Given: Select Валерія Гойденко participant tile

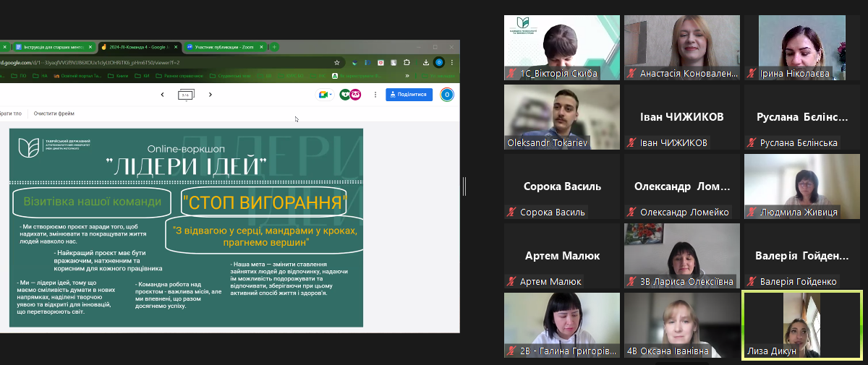Looking at the screenshot, I should coord(802,256).
